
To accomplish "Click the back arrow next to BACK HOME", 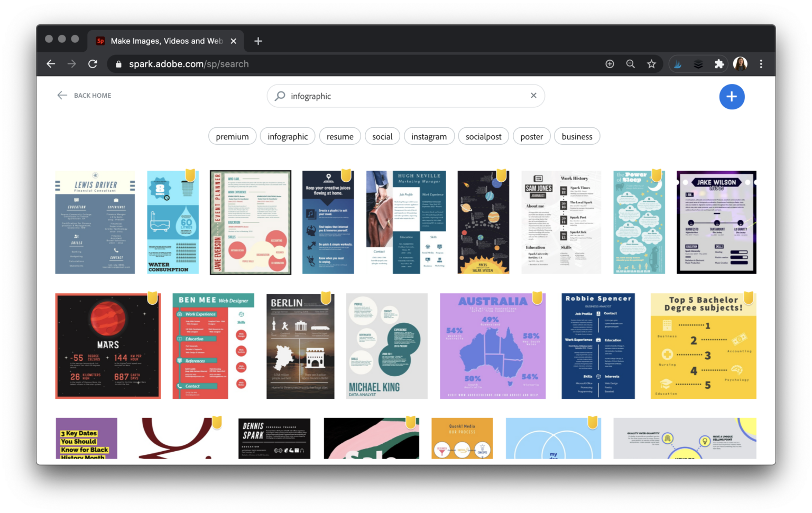I will (x=62, y=95).
